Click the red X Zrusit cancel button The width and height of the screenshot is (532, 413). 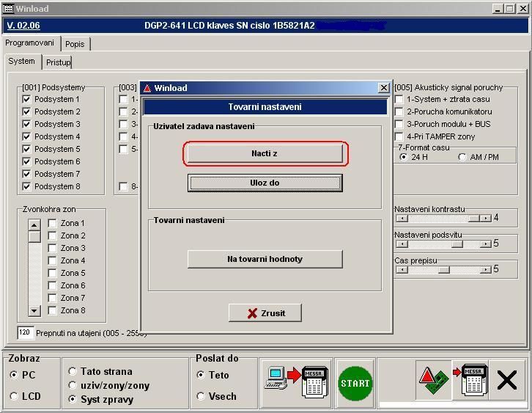[265, 313]
